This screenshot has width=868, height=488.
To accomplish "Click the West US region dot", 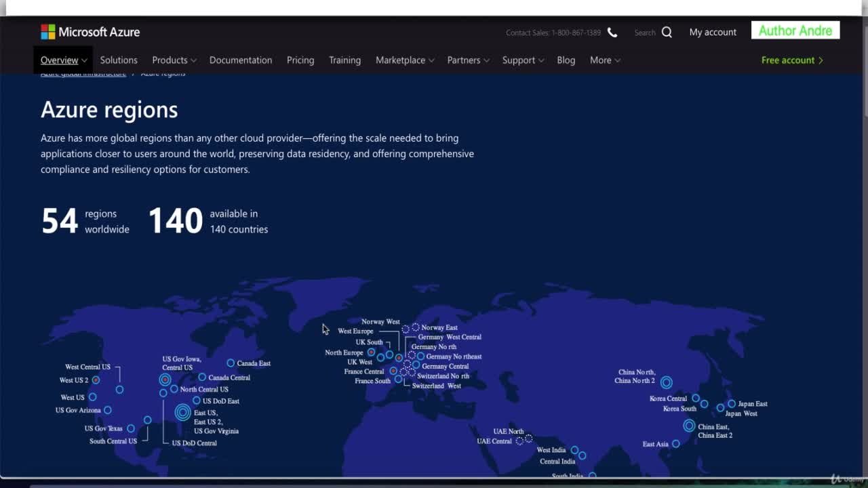I will (92, 397).
